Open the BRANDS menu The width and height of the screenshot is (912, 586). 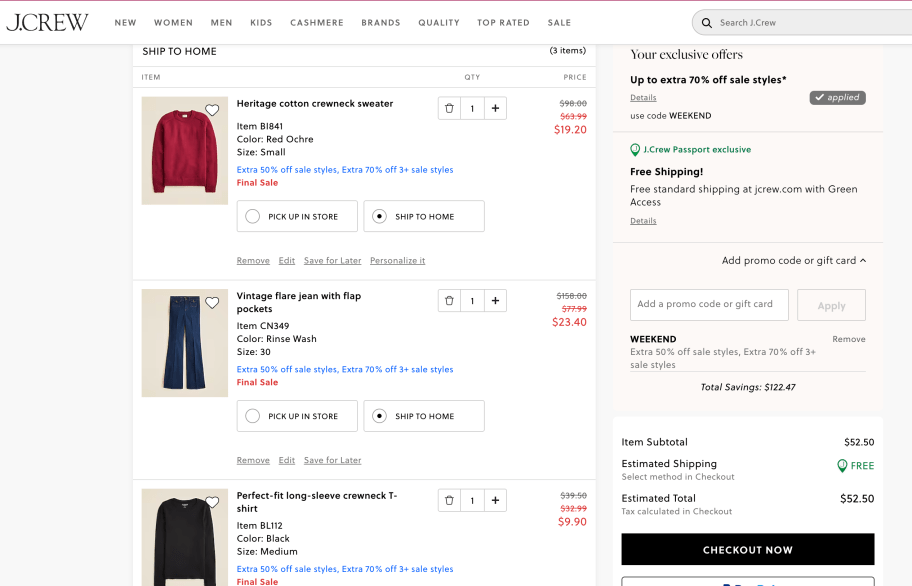coord(381,23)
